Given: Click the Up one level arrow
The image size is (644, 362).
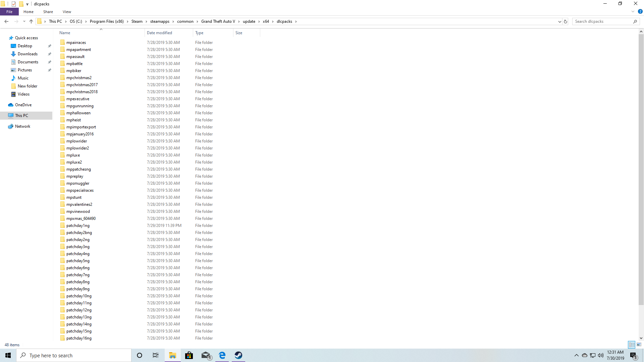Looking at the screenshot, I should 31,21.
